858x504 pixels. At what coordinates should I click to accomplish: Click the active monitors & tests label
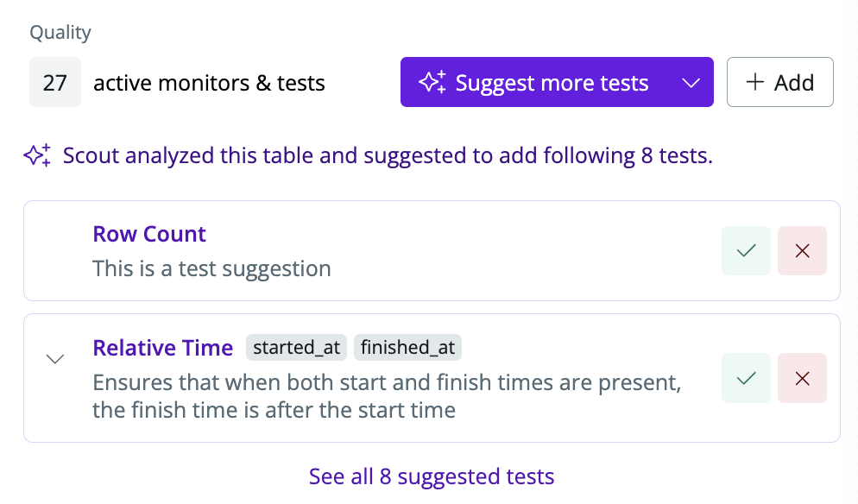209,83
